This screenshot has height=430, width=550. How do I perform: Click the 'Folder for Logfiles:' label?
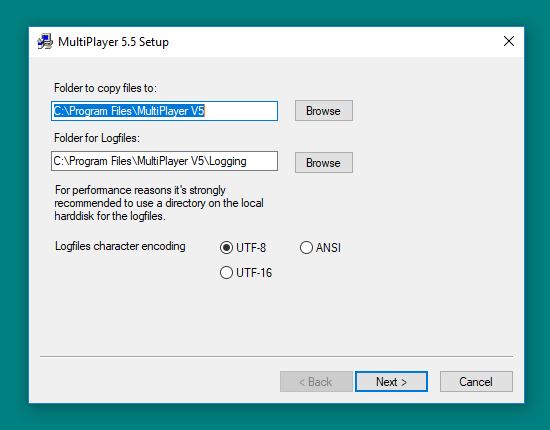tap(97, 138)
